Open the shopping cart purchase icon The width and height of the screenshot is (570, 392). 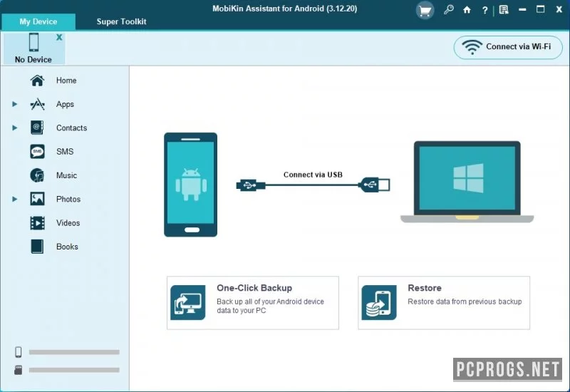pyautogui.click(x=425, y=10)
